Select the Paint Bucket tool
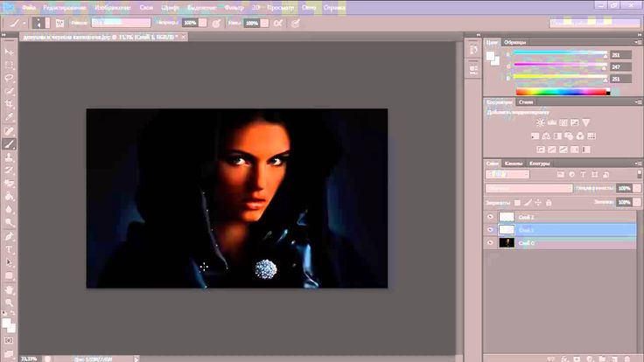 tap(9, 196)
